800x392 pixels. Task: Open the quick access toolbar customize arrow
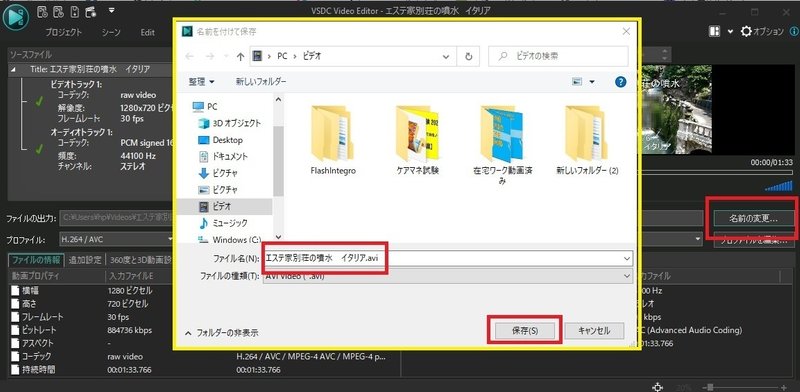click(x=112, y=10)
